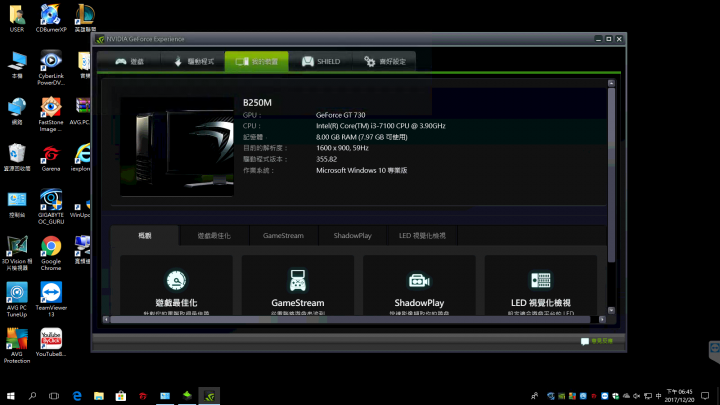Click the horizontal scrollbar right arrow

click(x=602, y=320)
